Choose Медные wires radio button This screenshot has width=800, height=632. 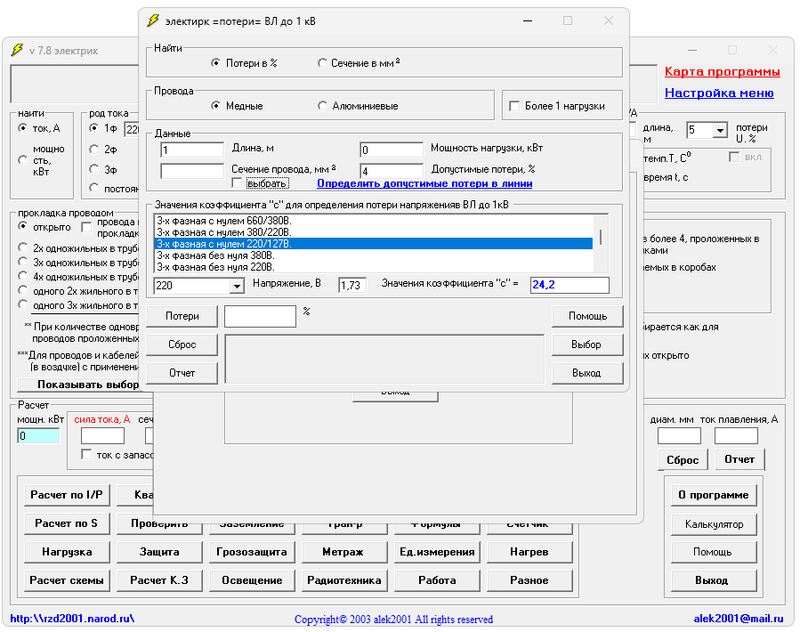216,106
